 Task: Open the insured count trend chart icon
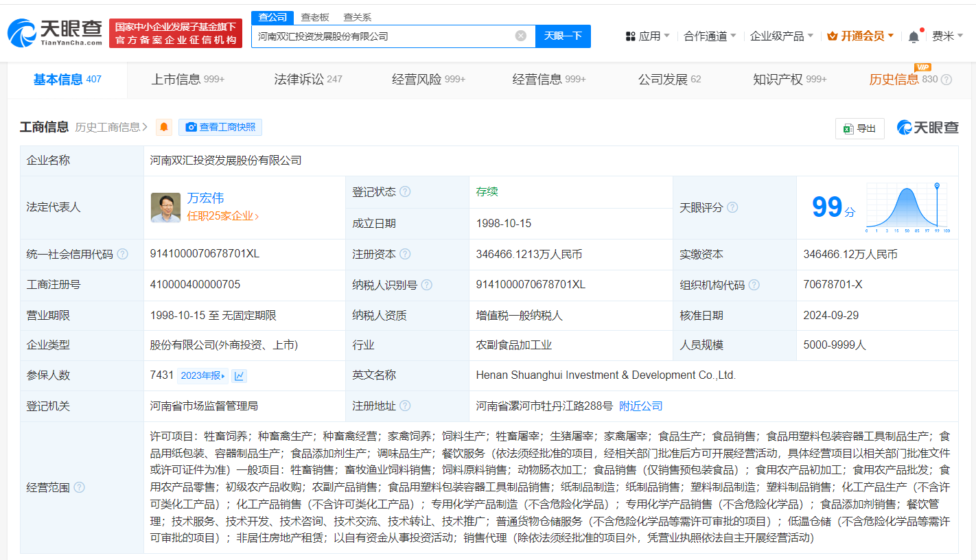coord(239,375)
